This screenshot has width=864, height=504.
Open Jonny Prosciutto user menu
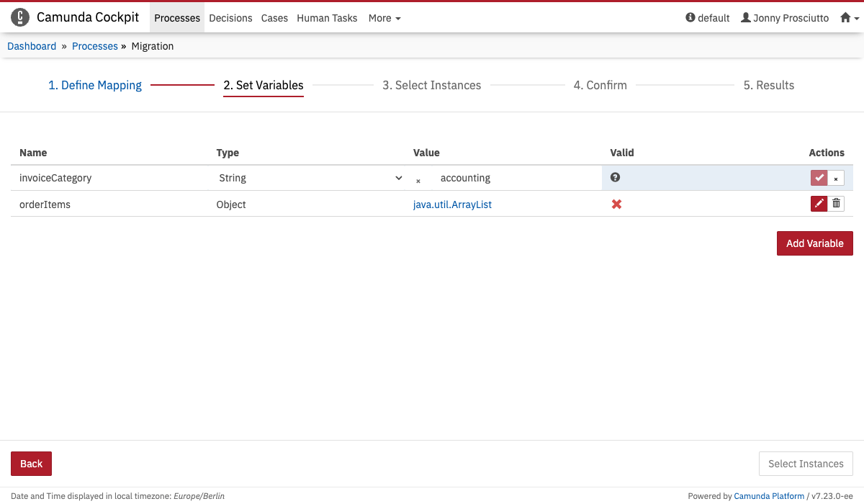point(785,18)
